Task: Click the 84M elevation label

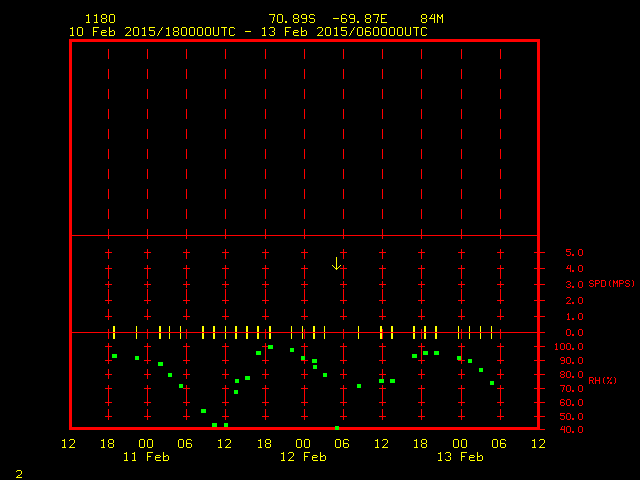Action: 432,19
